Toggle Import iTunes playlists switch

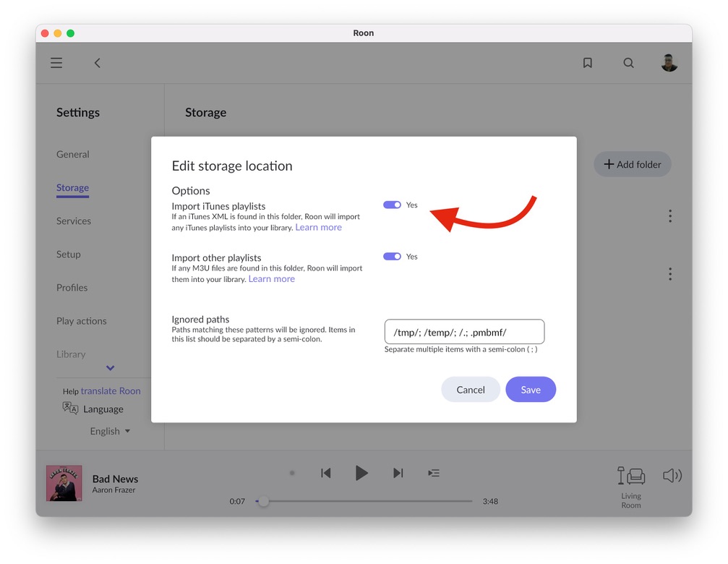click(392, 205)
